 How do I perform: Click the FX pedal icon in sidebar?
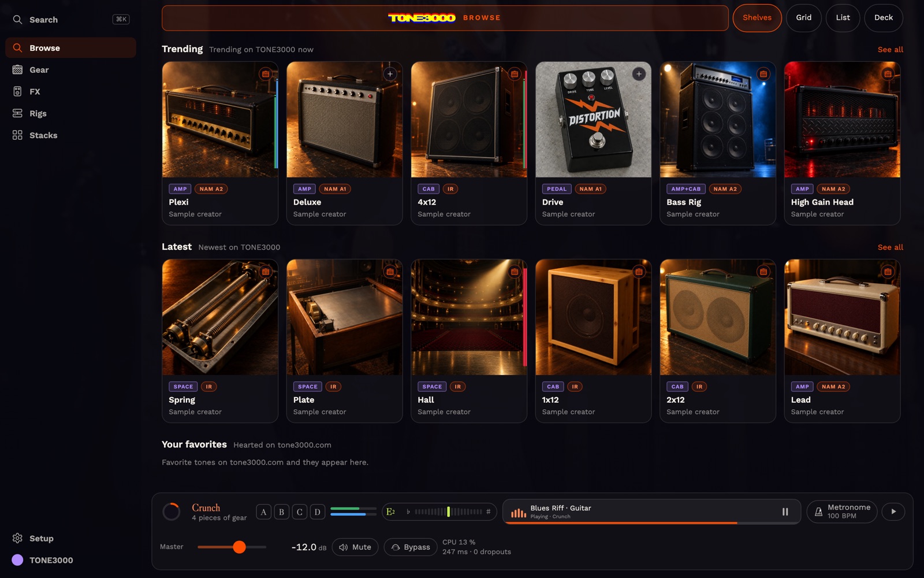click(18, 91)
